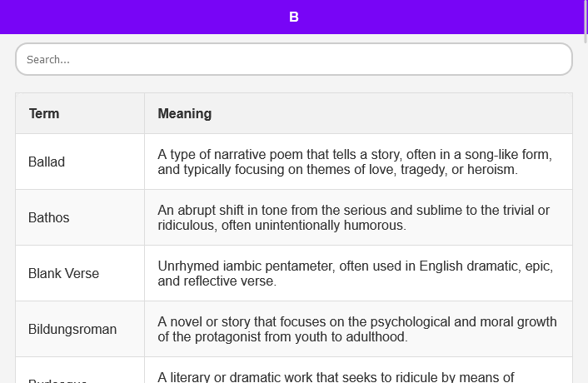The image size is (588, 383).
Task: Click the Search input field
Action: tap(293, 59)
